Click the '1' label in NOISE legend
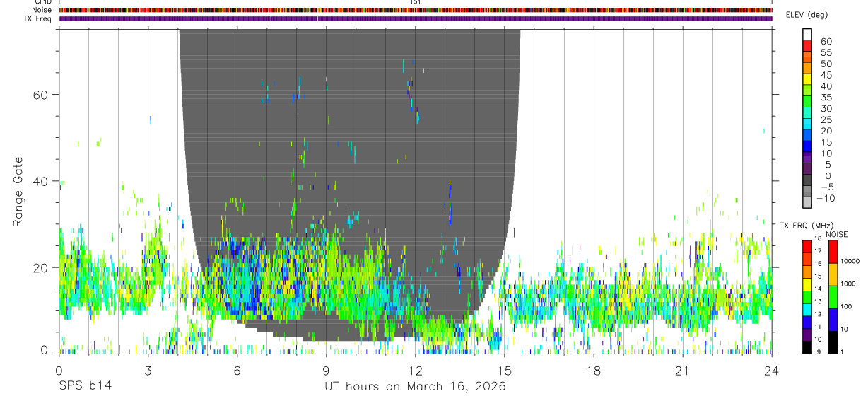Screen dimensions: 868x401 843,352
